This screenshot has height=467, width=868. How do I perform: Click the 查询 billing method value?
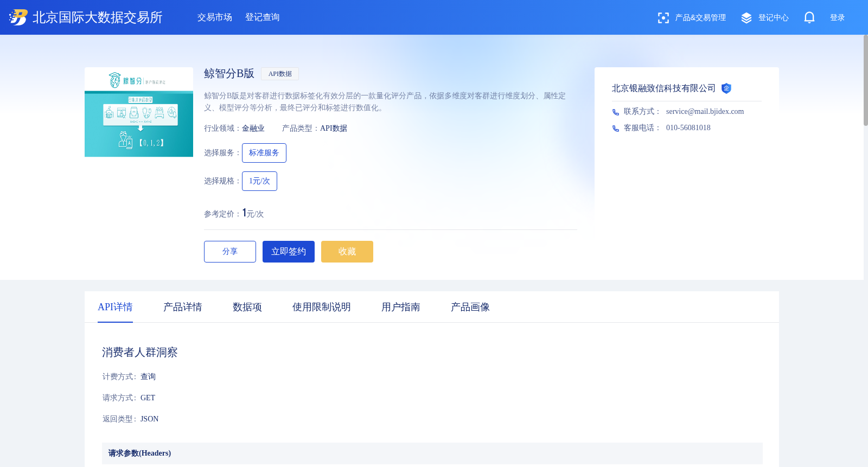click(x=148, y=377)
